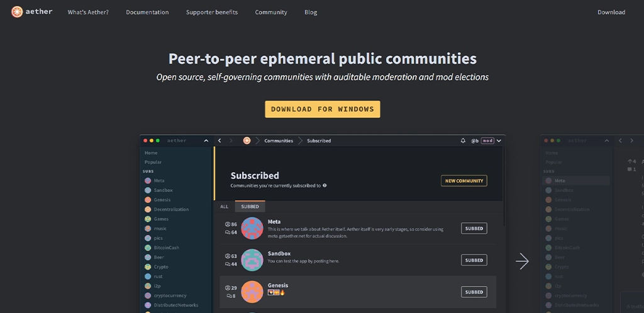Click the help icon beside the subscribed description
Screen dimensions: 644x313
tap(325, 186)
